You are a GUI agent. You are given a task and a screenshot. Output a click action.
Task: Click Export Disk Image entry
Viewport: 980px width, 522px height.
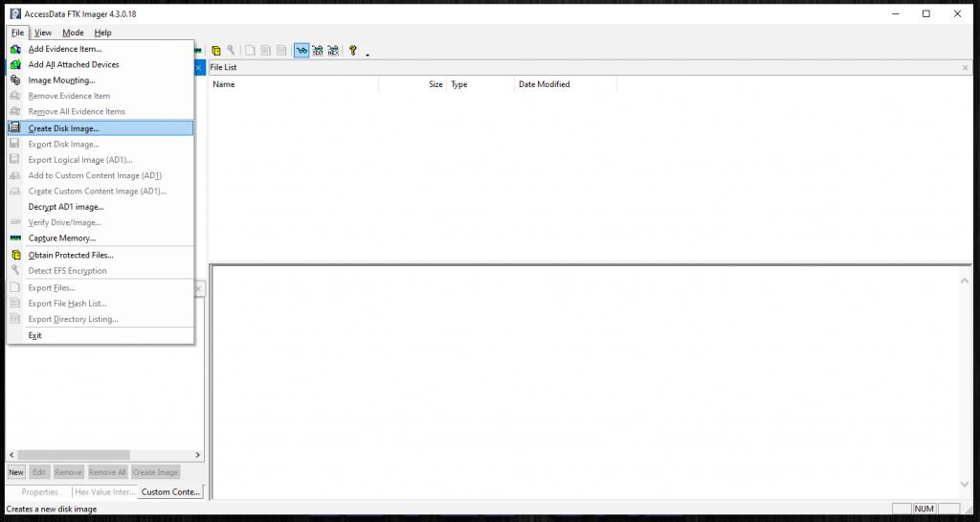pyautogui.click(x=100, y=144)
